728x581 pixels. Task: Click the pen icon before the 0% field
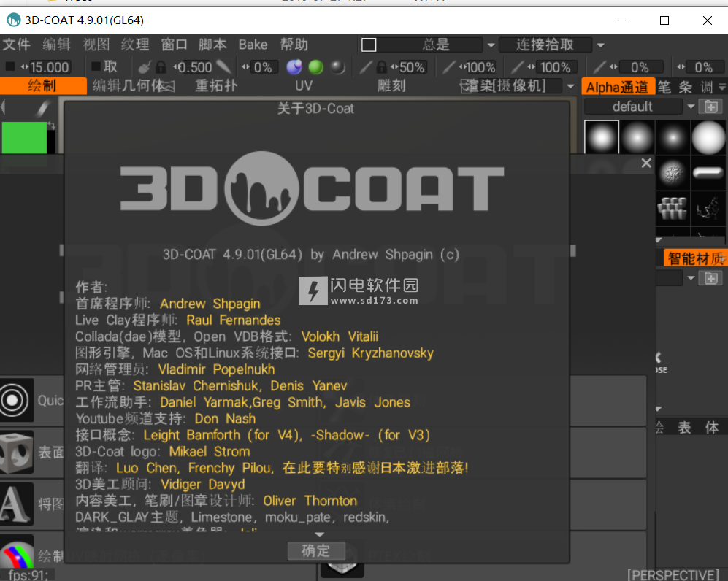600,67
